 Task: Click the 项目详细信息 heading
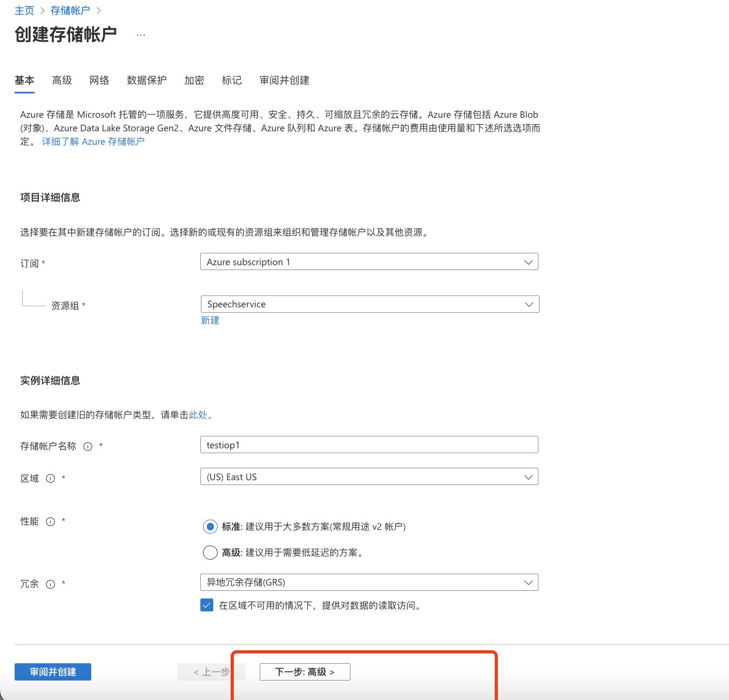pyautogui.click(x=50, y=198)
